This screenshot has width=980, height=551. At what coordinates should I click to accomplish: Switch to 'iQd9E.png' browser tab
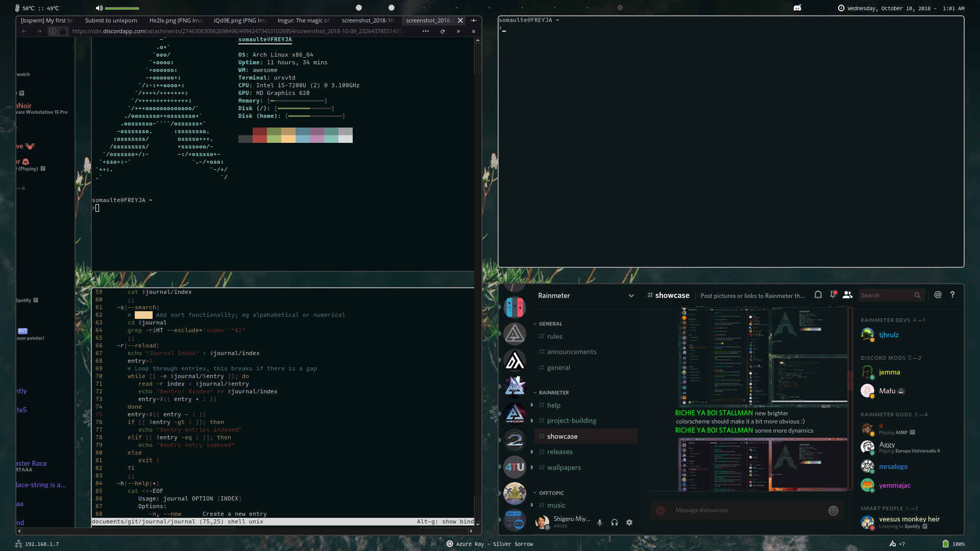(x=240, y=20)
